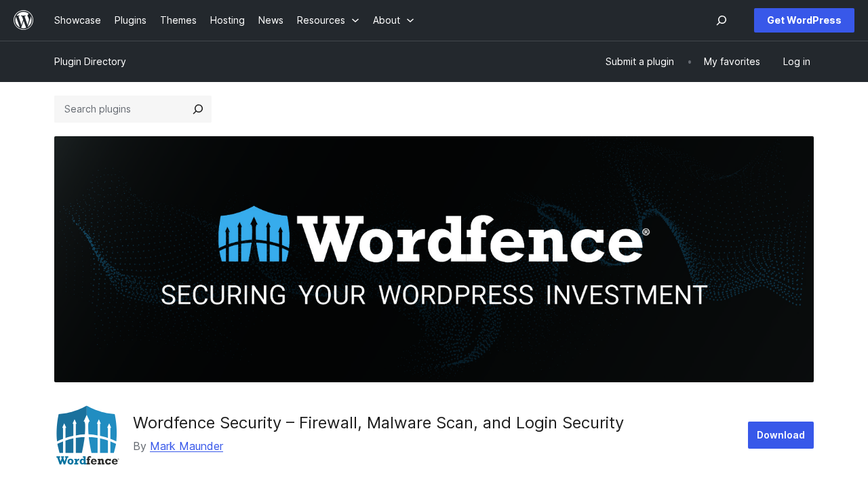Open My favorites link
Image resolution: width=868 pixels, height=488 pixels.
(732, 62)
